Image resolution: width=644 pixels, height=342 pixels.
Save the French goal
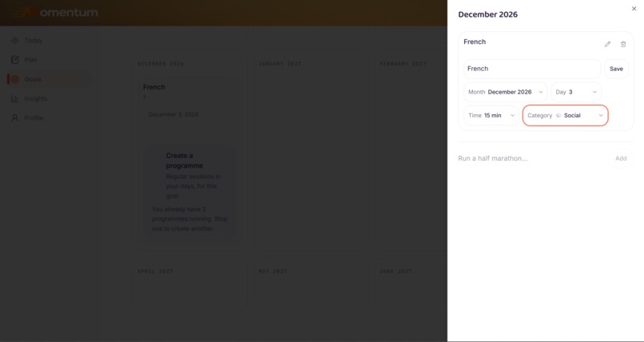616,69
